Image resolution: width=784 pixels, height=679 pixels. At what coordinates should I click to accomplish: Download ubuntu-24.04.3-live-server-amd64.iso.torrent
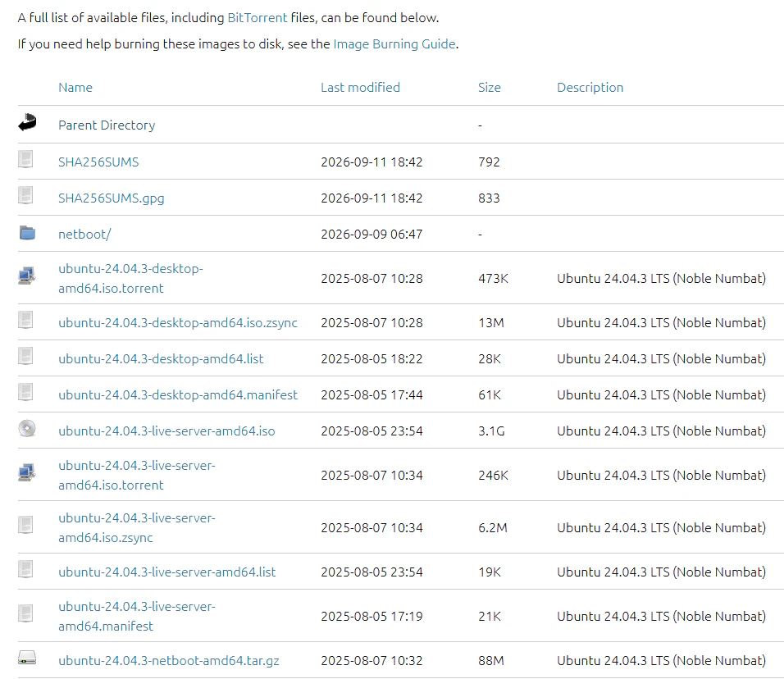coord(136,475)
